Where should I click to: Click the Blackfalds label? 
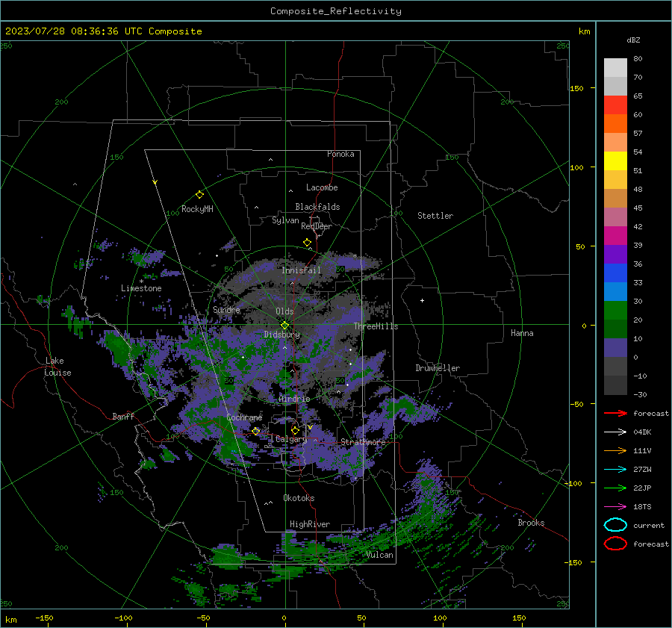(317, 207)
